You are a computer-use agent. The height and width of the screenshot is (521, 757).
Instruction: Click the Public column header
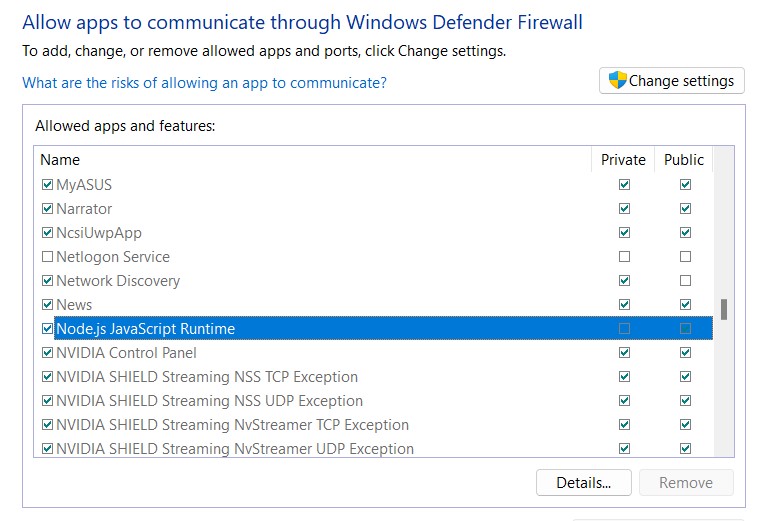point(684,160)
